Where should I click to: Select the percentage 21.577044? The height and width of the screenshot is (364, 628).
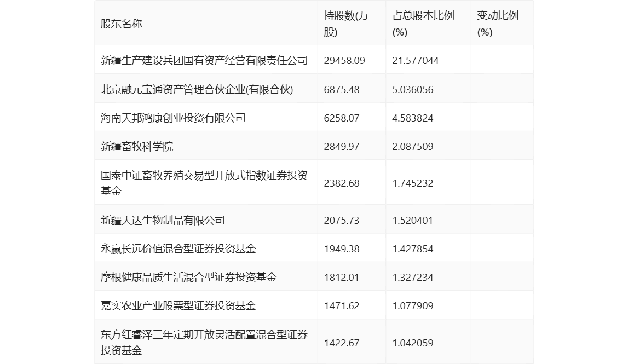416,60
